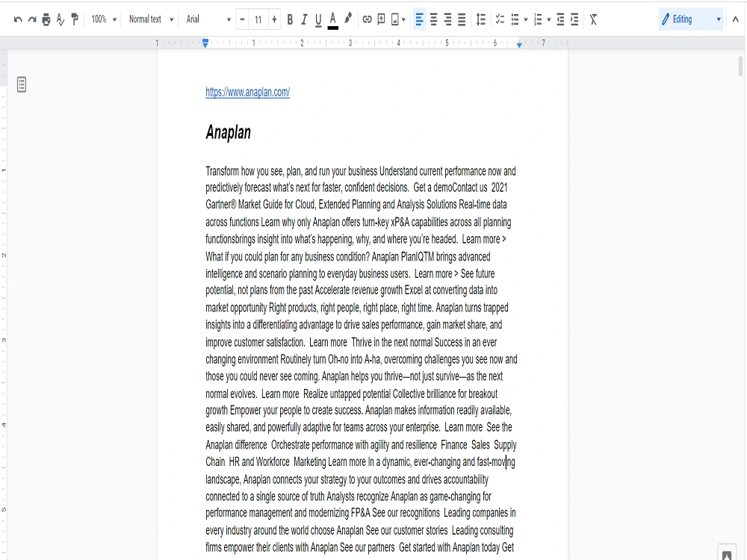Screen dimensions: 747x560
Task: Click the font size field showing 11
Action: (258, 19)
